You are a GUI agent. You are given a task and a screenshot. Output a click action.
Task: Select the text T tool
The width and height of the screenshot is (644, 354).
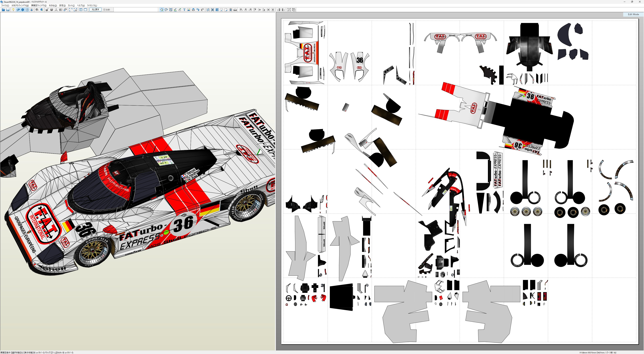coord(184,10)
